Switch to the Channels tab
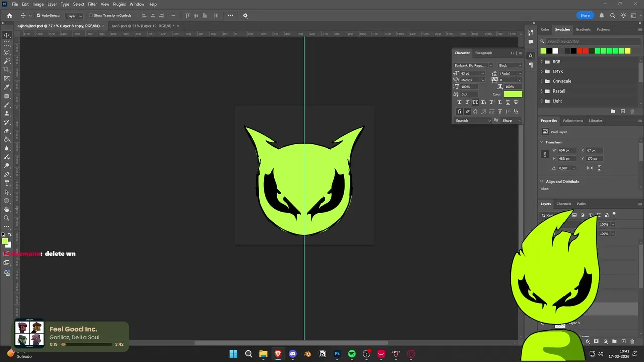 tap(563, 204)
